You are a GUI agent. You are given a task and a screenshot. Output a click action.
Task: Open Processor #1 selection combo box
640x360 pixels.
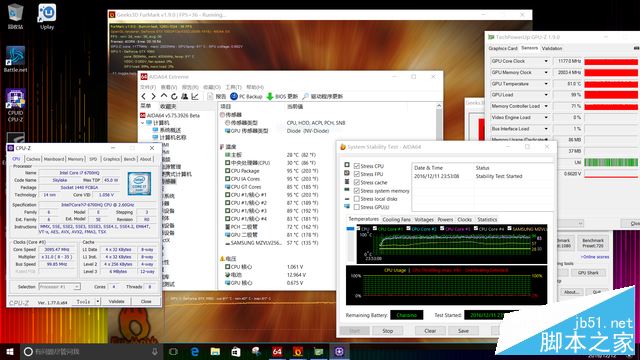click(x=59, y=287)
